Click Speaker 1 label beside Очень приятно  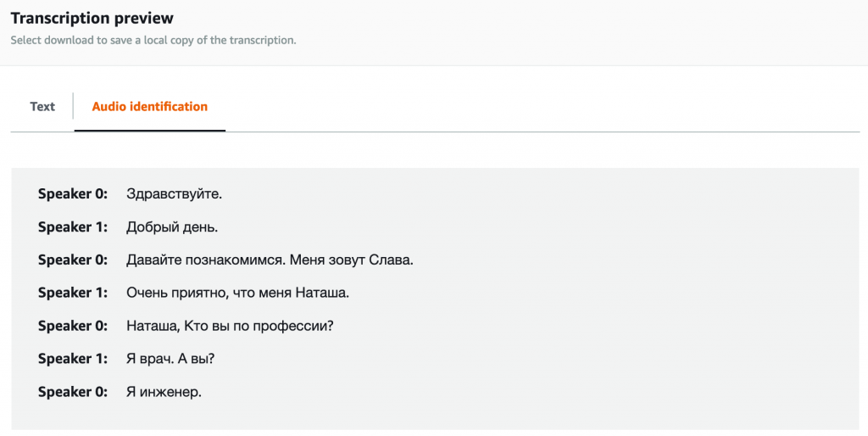click(x=73, y=293)
